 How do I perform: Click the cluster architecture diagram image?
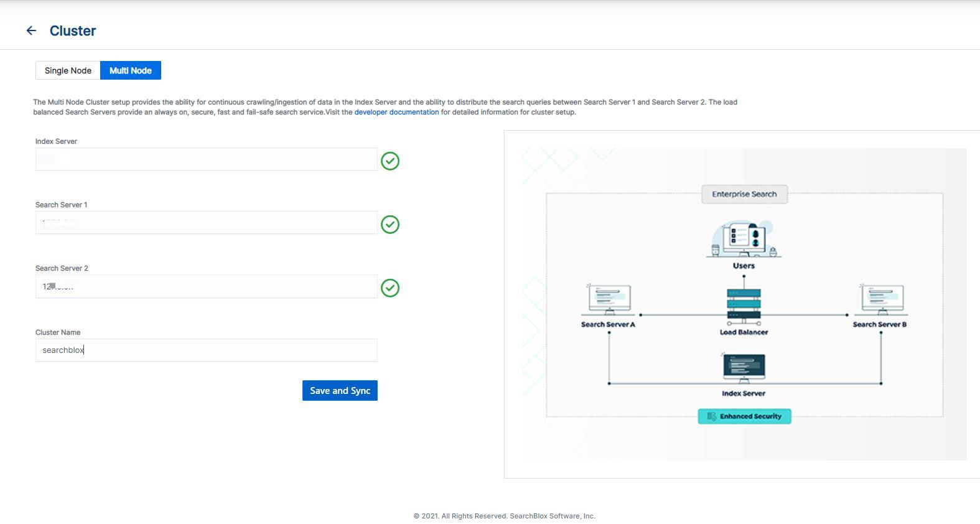(744, 304)
